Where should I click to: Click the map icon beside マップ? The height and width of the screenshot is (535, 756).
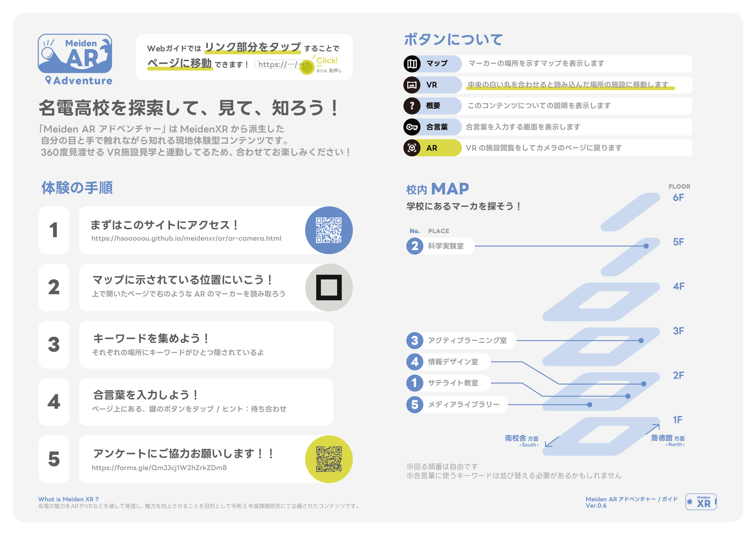pos(412,64)
